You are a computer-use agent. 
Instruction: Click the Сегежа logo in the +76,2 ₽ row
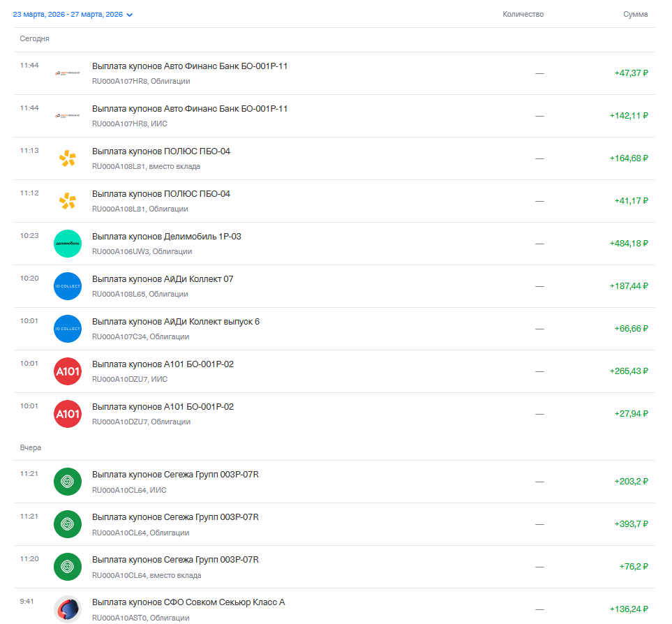coord(68,567)
